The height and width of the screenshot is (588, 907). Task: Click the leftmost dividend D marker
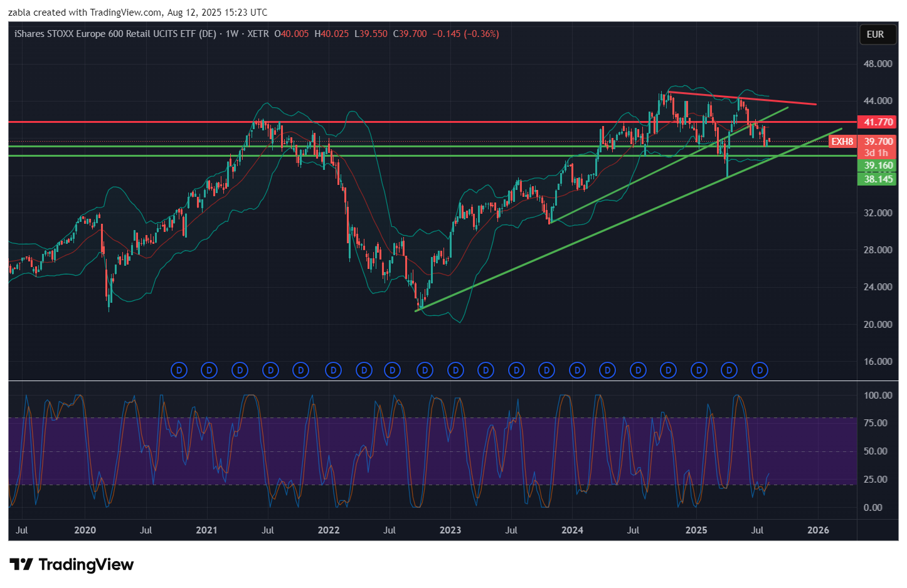[179, 370]
